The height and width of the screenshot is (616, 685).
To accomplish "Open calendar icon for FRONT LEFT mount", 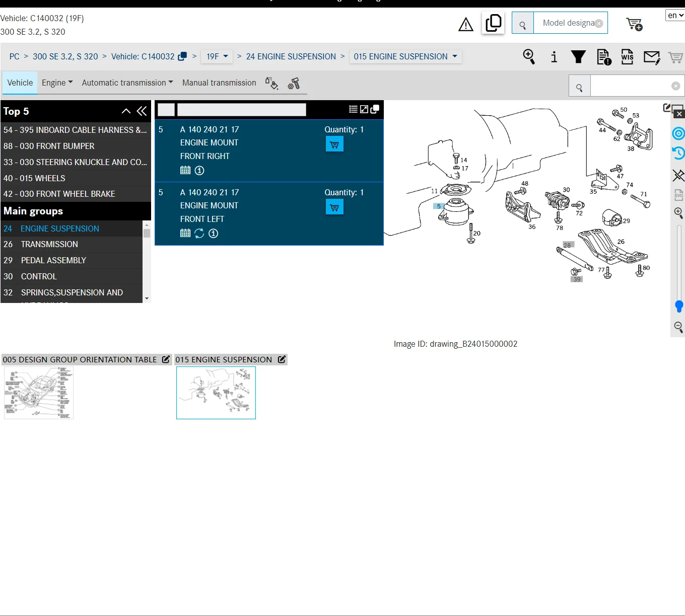I will (x=185, y=233).
